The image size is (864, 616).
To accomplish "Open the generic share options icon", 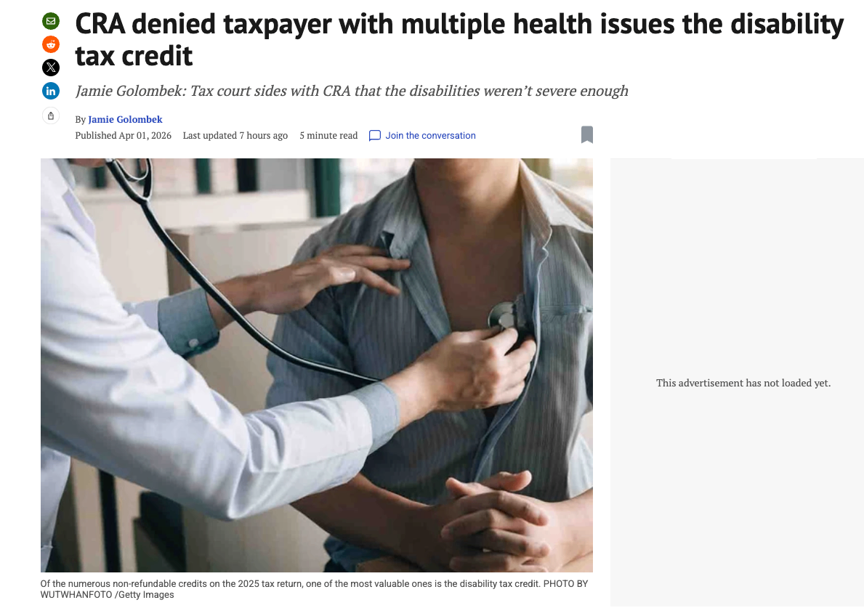I will point(51,115).
